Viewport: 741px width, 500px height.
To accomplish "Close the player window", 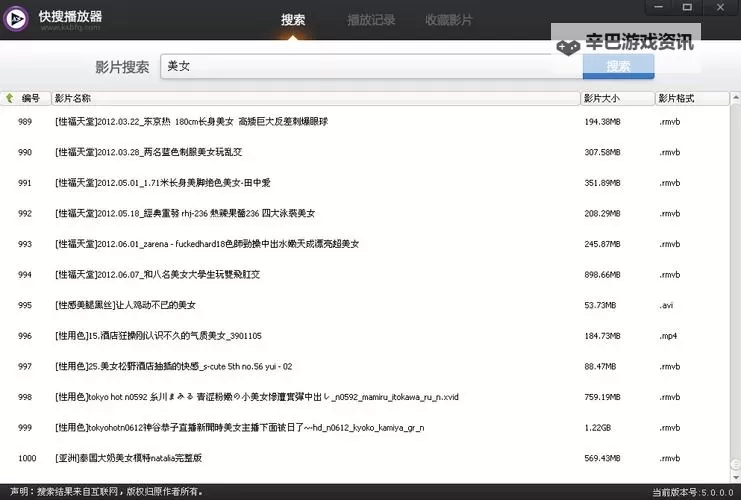I will pos(720,7).
